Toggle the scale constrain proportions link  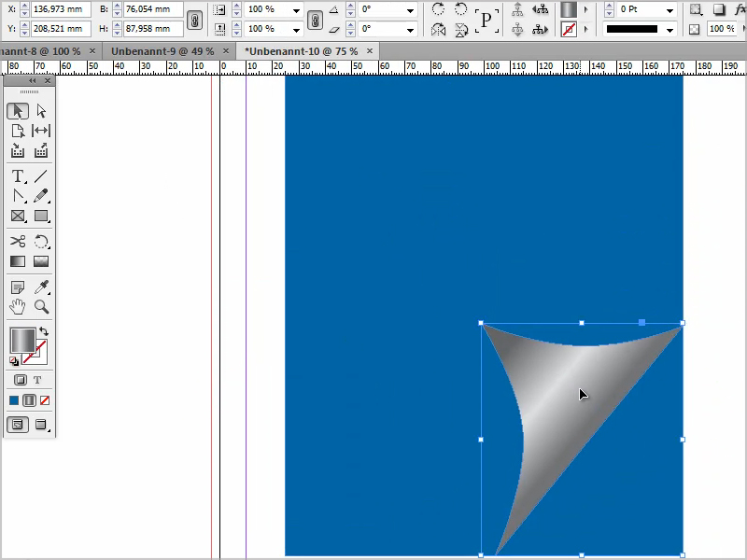[x=316, y=19]
